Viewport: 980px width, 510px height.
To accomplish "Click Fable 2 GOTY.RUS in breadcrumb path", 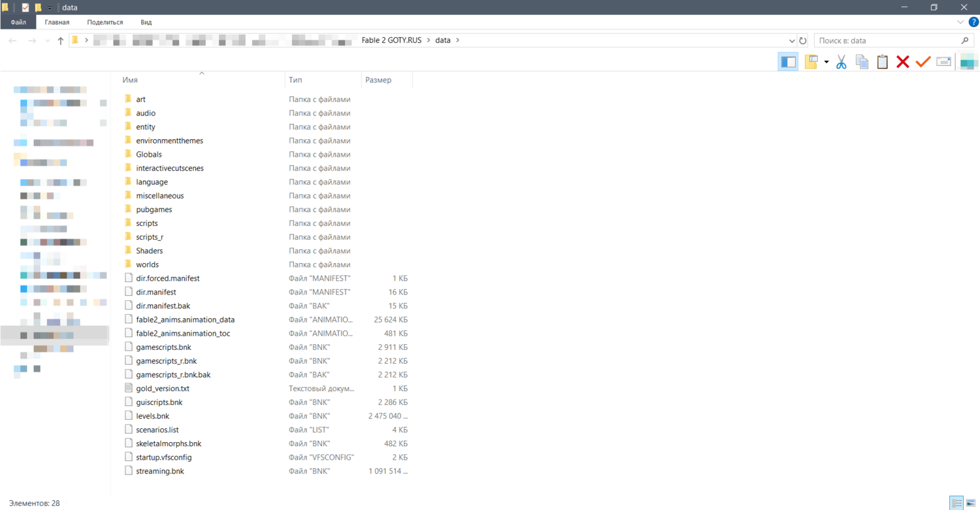I will pyautogui.click(x=391, y=40).
